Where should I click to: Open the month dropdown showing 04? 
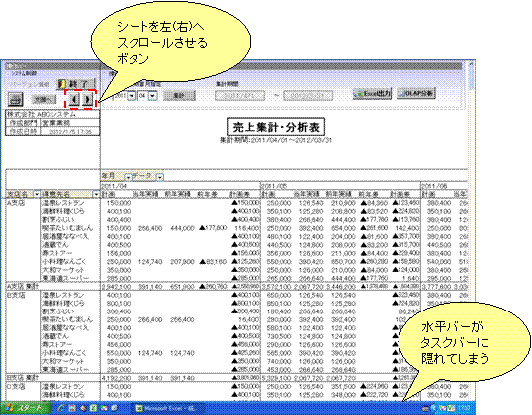[153, 96]
